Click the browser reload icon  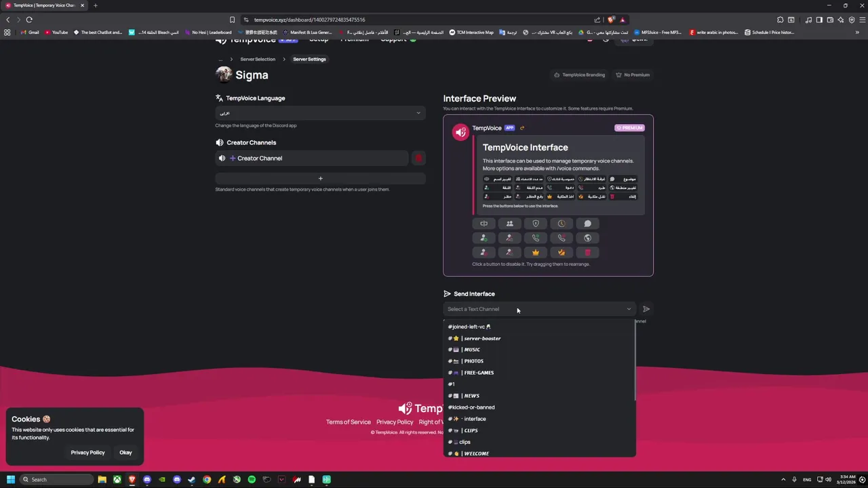tap(29, 20)
